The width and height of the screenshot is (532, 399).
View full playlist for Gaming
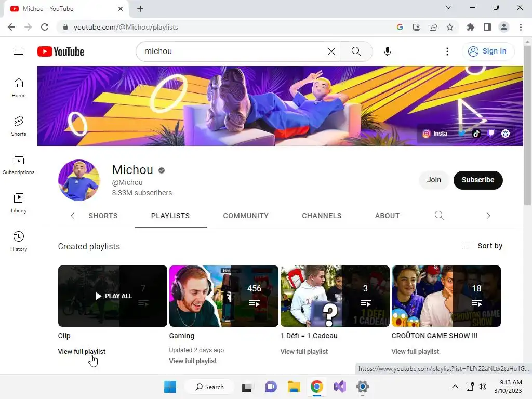(x=193, y=361)
